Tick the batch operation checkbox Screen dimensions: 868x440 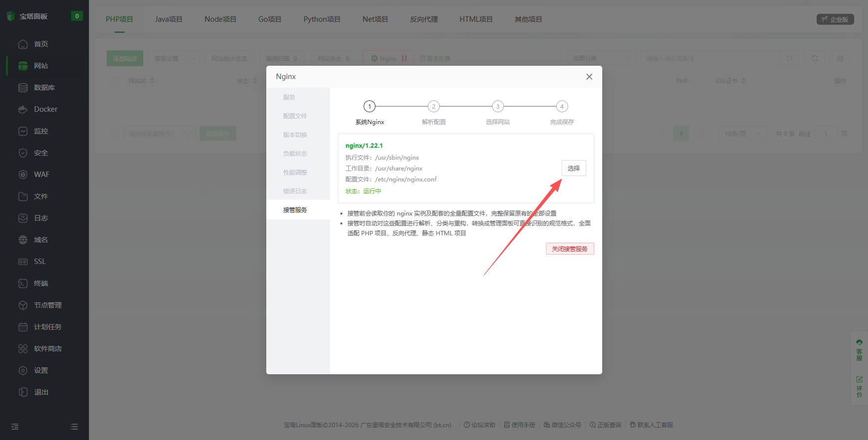(115, 133)
